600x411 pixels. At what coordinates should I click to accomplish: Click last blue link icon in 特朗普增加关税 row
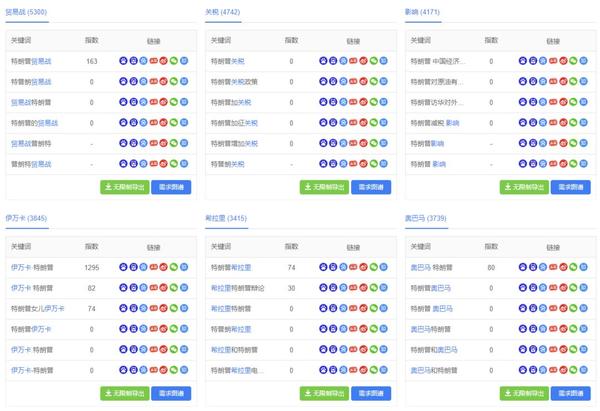[383, 143]
